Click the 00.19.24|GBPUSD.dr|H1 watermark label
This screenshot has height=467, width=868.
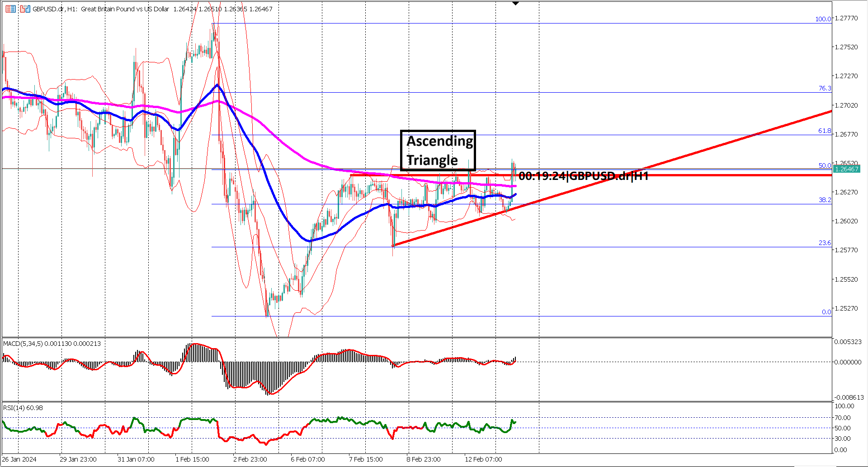coord(583,176)
